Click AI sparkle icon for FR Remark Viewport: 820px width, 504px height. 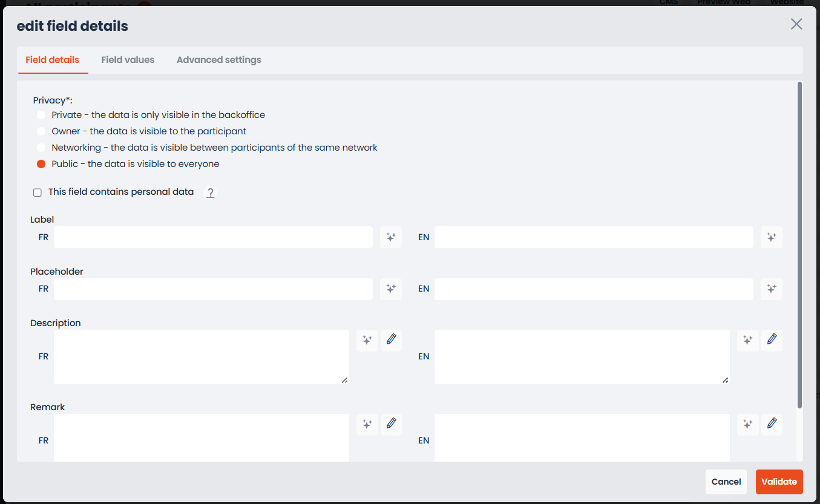[367, 425]
